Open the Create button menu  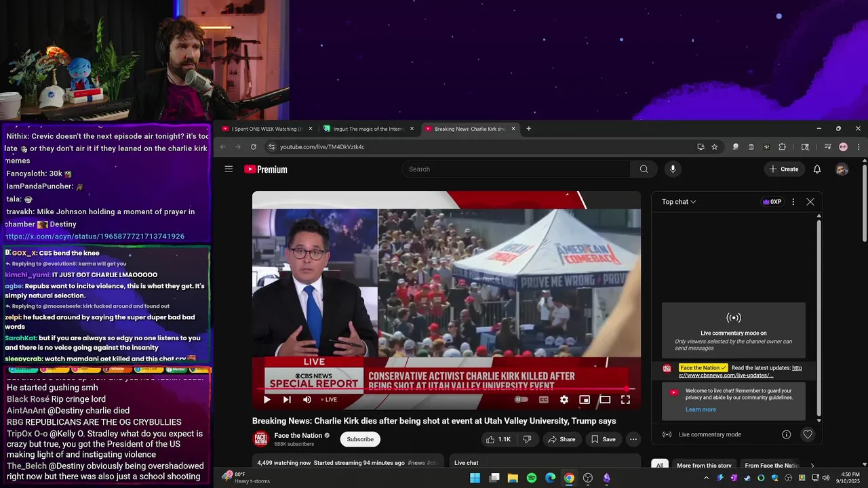click(784, 169)
